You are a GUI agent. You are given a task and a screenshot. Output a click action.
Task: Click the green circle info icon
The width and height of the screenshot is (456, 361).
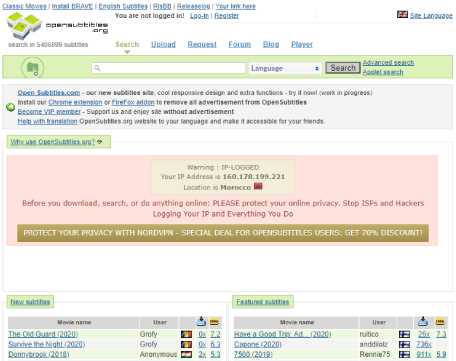pyautogui.click(x=11, y=107)
